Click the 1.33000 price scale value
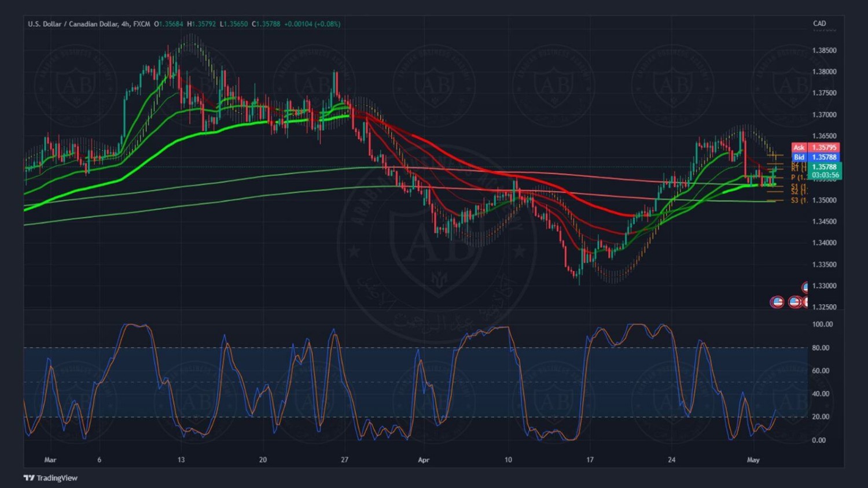868x488 pixels. pos(824,286)
